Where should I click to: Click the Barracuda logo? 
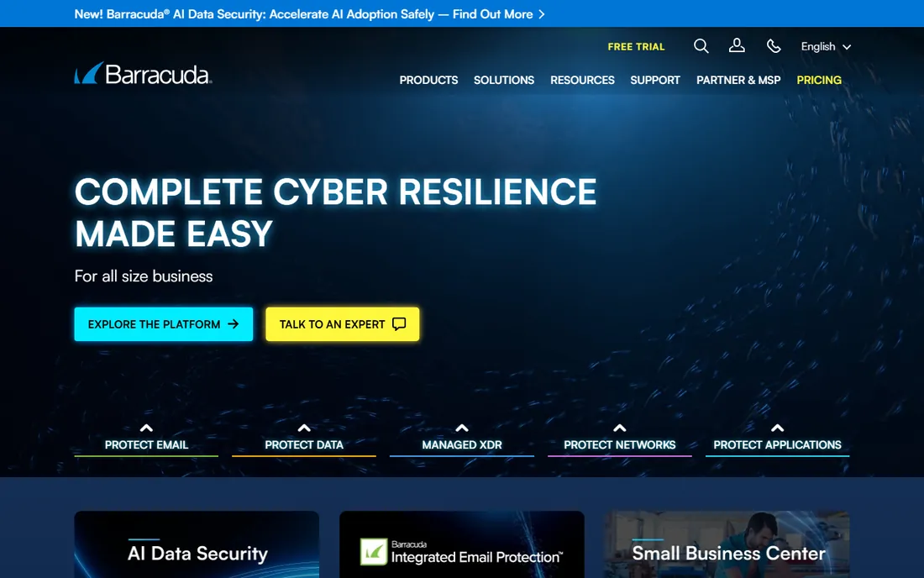(x=143, y=74)
